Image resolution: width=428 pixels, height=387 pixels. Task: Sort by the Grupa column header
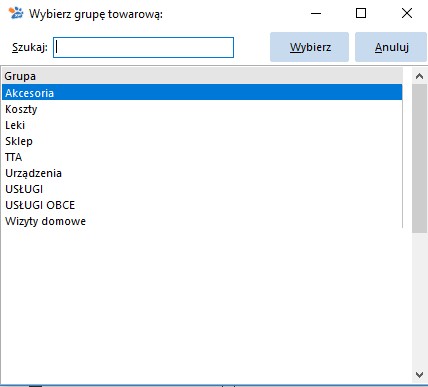click(x=202, y=76)
